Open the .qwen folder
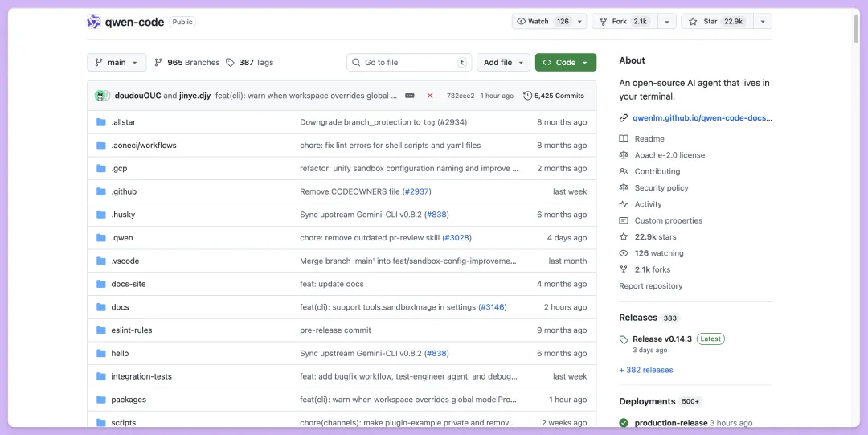 pos(122,238)
